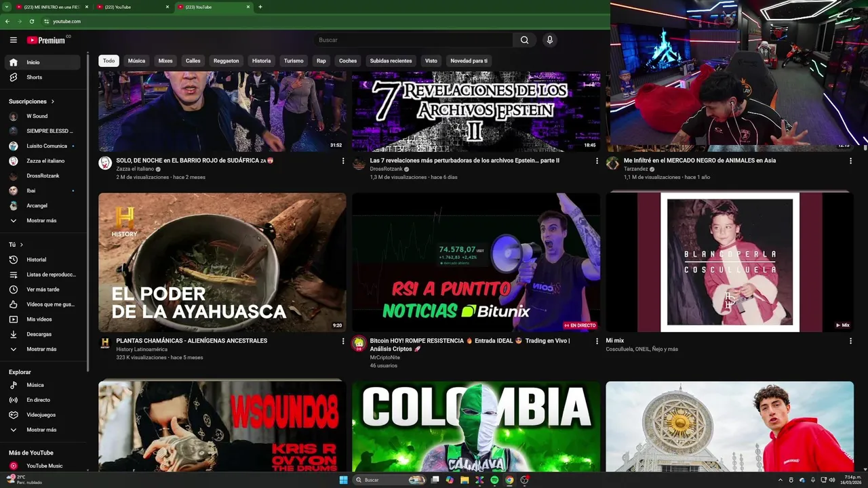868x488 pixels.
Task: Open Música under Explorar
Action: point(42,385)
